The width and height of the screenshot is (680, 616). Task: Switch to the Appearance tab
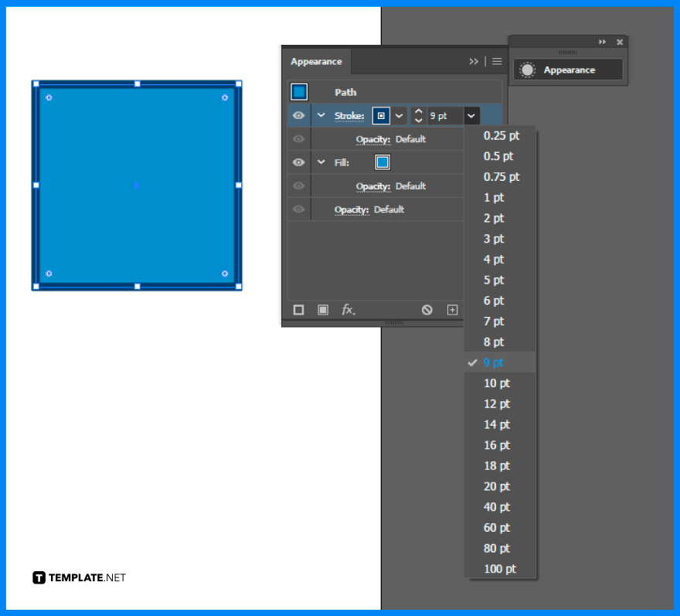[316, 61]
